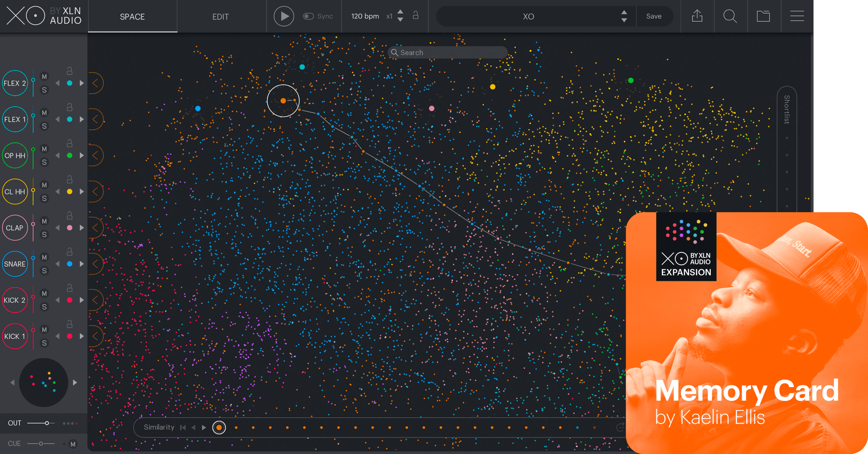
Task: Previous kit arrow beside mini map
Action: [x=13, y=383]
